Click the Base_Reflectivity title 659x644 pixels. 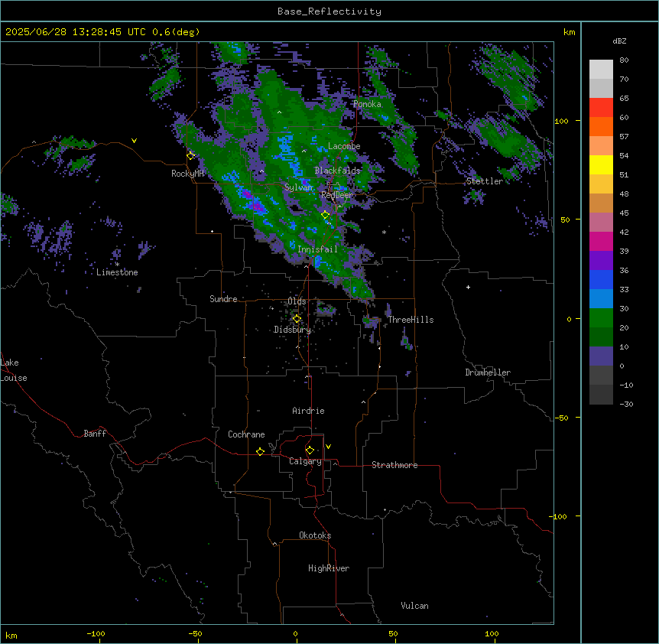click(329, 11)
